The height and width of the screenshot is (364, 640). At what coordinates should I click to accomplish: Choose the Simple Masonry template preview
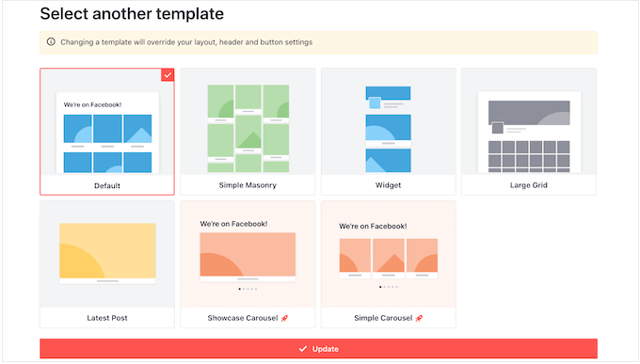[x=248, y=121]
